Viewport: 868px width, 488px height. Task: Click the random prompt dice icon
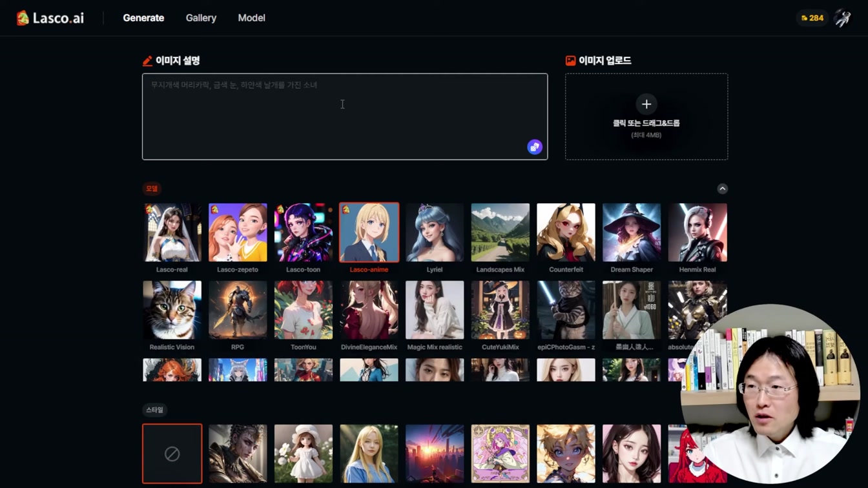(x=534, y=147)
